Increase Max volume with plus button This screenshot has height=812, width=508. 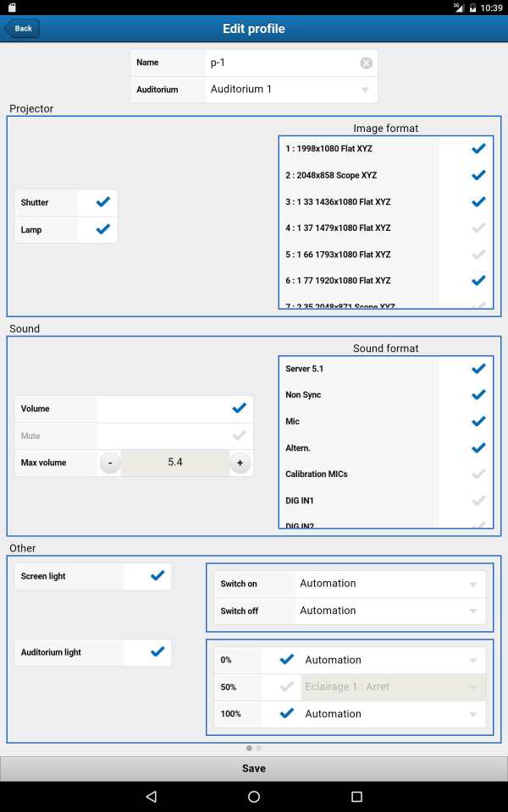coord(240,463)
